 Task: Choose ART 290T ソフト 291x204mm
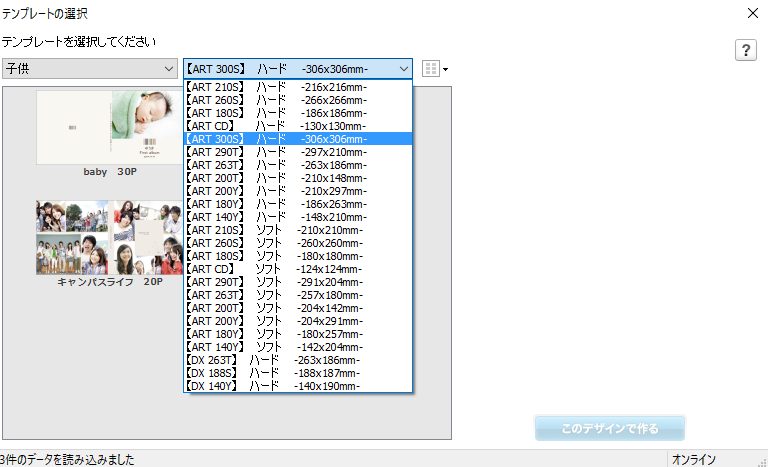[298, 282]
